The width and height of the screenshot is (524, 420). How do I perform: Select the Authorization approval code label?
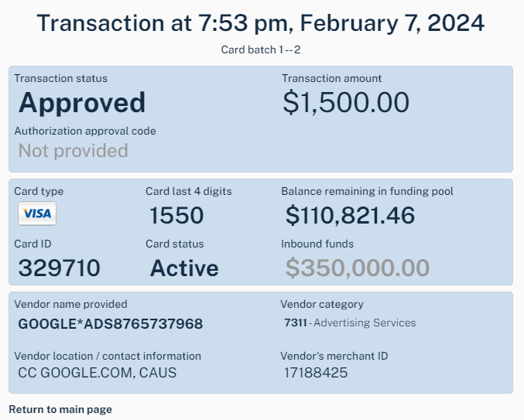coord(85,131)
